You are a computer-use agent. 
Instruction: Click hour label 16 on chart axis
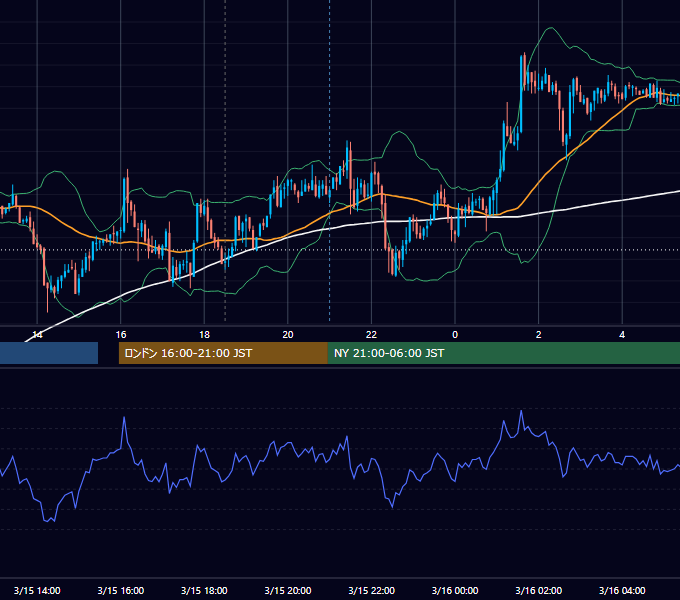[x=121, y=335]
